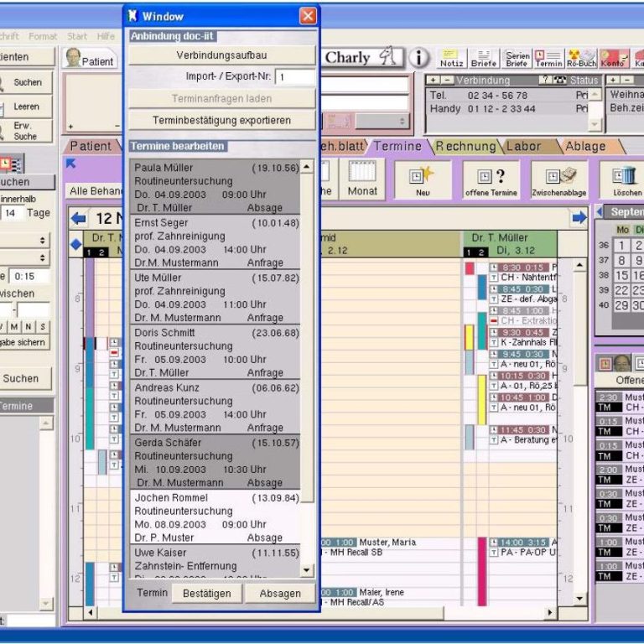Open the Briefe toolbar icon
This screenshot has width=644, height=644.
click(483, 58)
